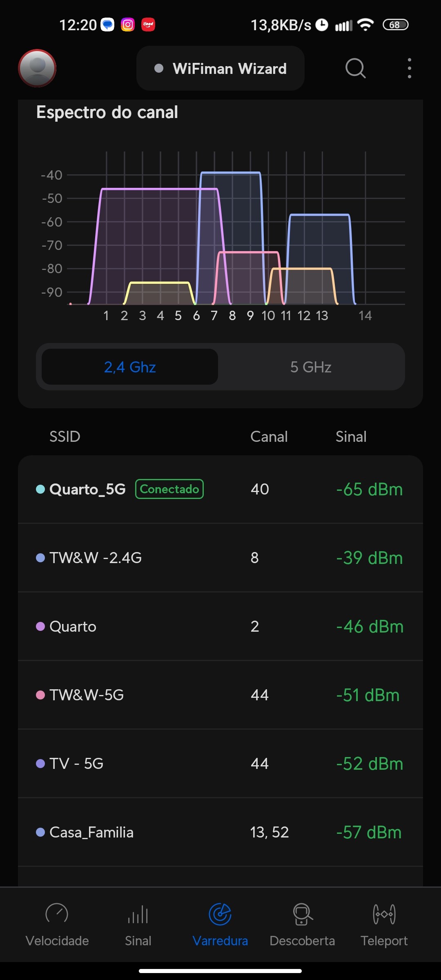Open the TW&W -2.4G network row

click(x=220, y=558)
